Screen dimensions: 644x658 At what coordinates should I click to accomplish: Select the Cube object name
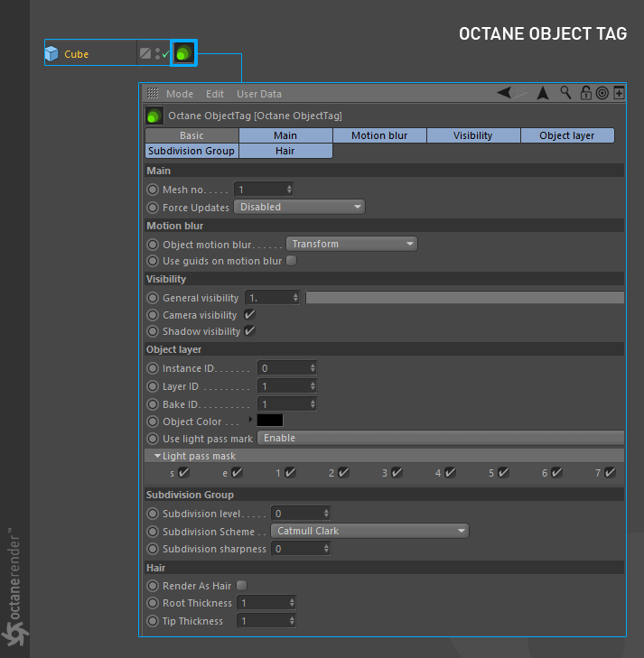77,54
